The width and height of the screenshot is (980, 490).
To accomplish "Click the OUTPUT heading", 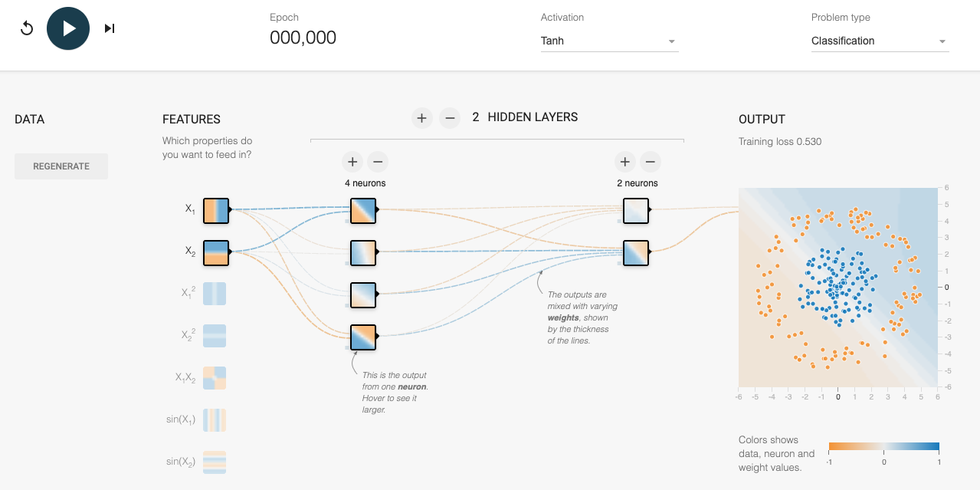I will click(x=762, y=120).
